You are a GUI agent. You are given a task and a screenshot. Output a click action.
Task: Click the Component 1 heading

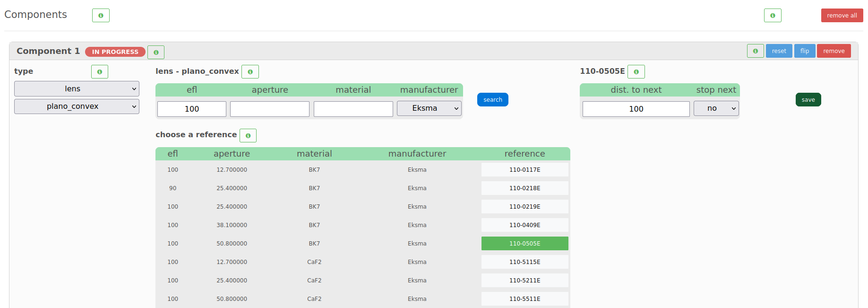[x=48, y=51]
